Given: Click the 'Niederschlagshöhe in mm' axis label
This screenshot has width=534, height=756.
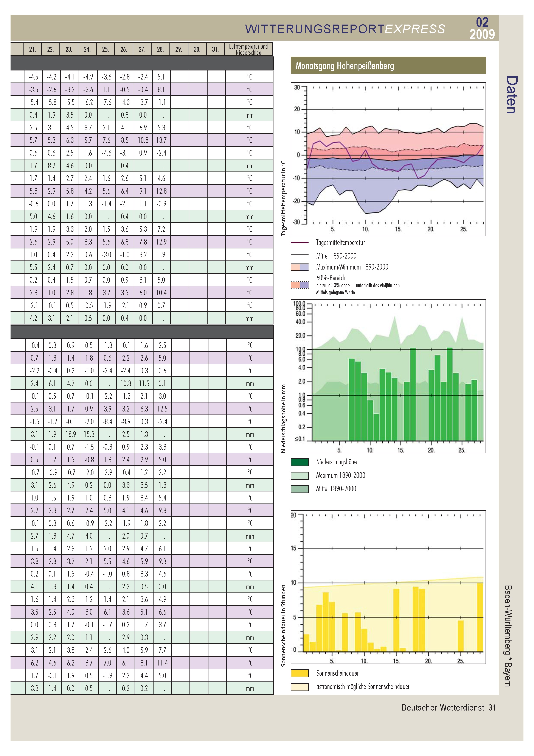Looking at the screenshot, I should tap(283, 418).
